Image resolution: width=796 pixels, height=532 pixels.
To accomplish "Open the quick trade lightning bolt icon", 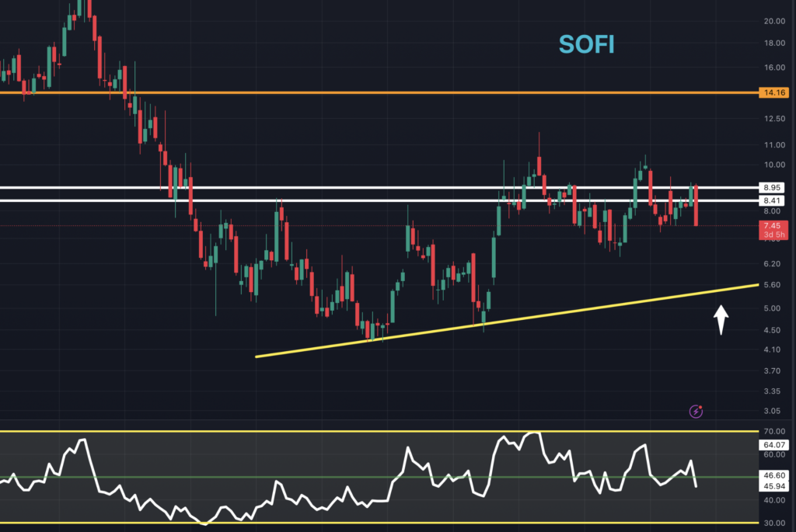I will [696, 412].
